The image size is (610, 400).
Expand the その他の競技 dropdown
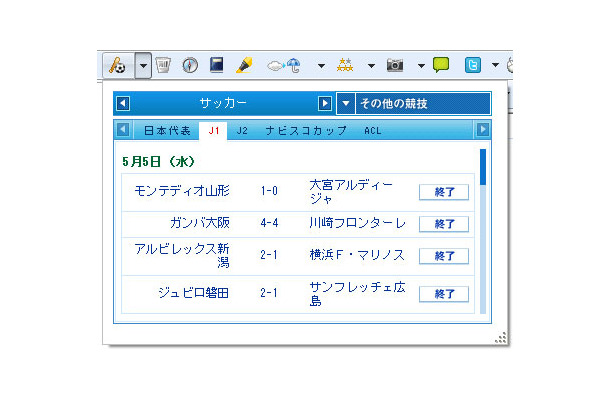coord(345,103)
